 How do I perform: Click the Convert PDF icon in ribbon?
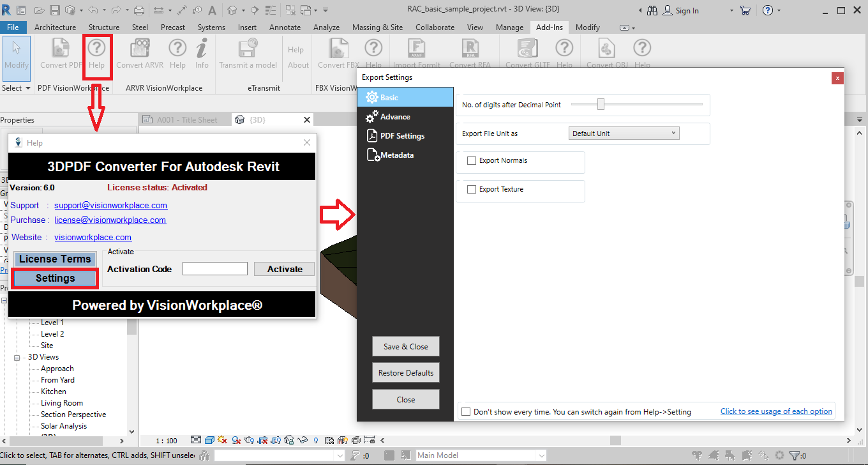61,49
